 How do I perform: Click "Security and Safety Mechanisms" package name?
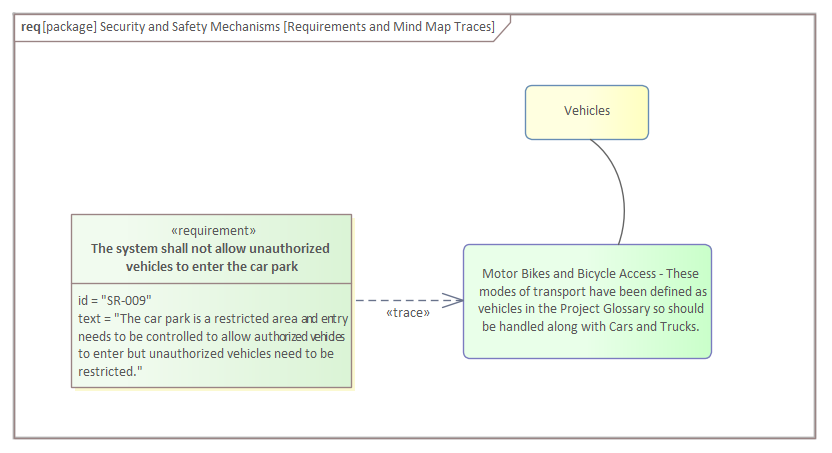pyautogui.click(x=190, y=27)
